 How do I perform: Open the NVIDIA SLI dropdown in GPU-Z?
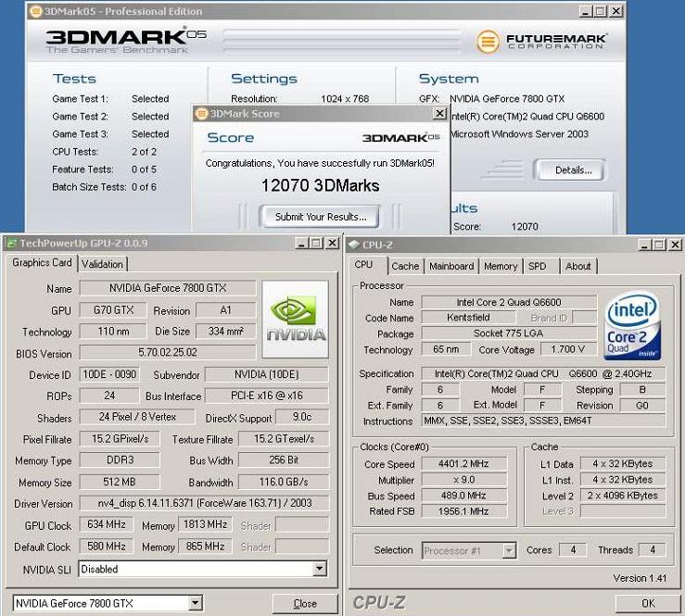(x=320, y=569)
